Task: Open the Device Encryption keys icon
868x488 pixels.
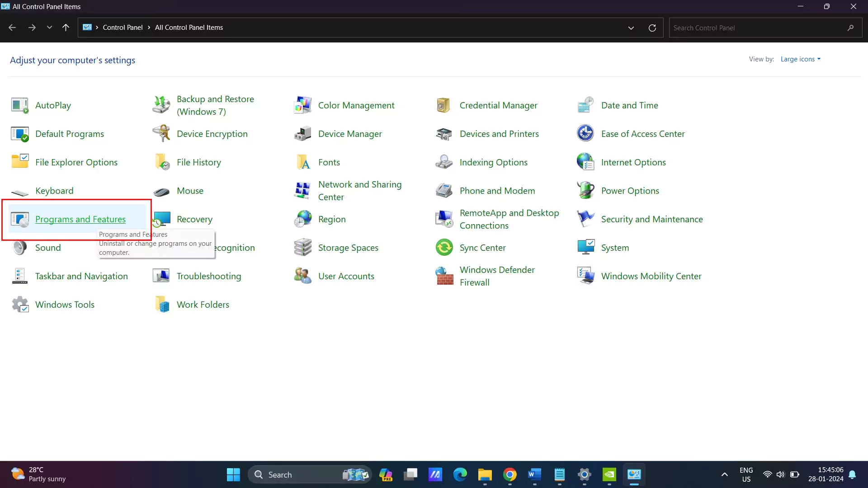Action: pos(161,134)
